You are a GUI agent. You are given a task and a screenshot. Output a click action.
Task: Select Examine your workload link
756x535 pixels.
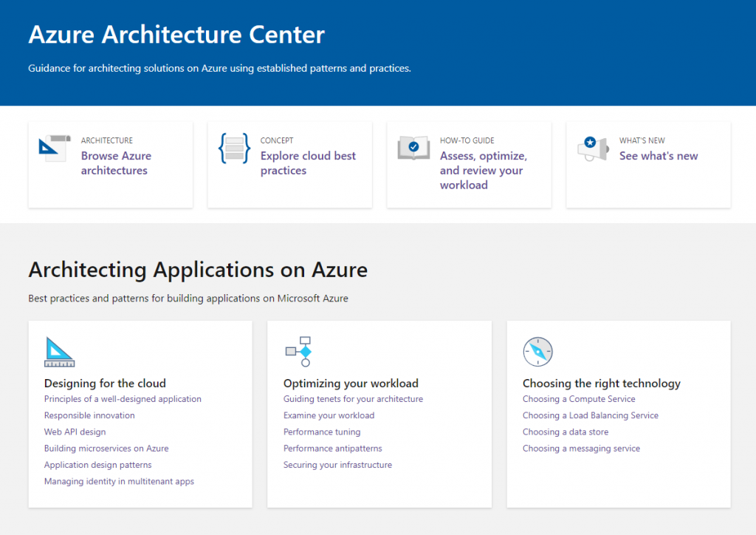tap(329, 415)
